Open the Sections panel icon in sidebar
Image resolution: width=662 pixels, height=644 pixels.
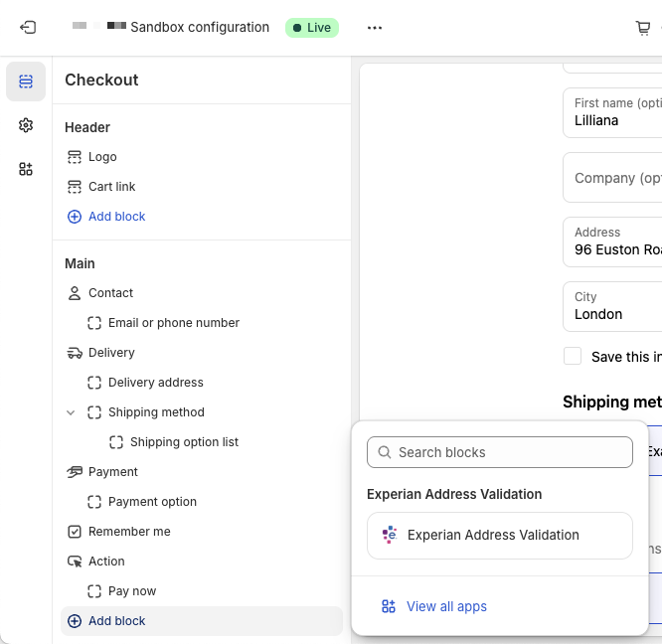tap(26, 81)
